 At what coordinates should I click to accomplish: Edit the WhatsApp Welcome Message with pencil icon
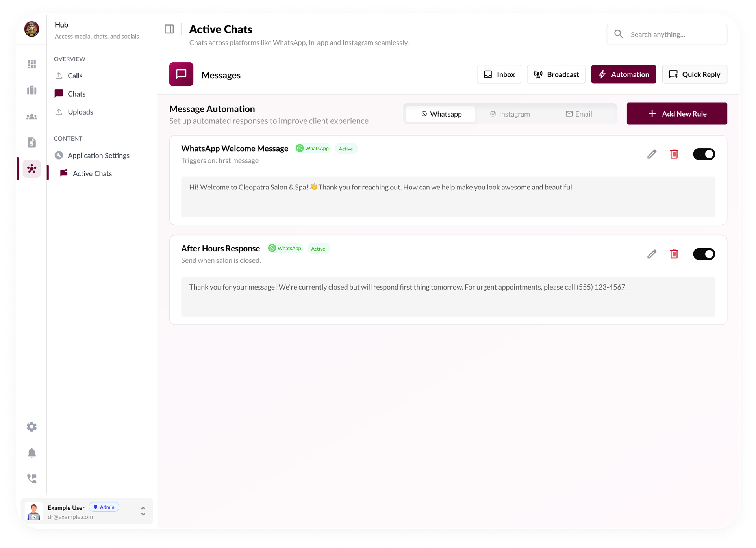[x=652, y=154]
